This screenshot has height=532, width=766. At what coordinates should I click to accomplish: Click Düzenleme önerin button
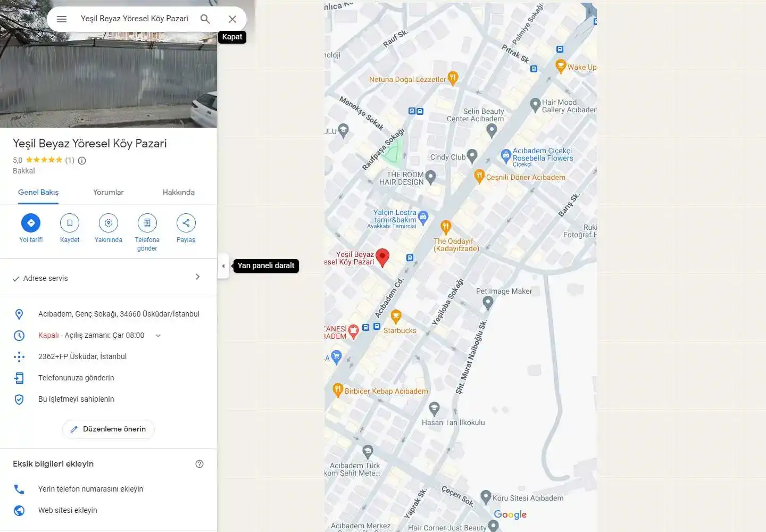(x=109, y=429)
